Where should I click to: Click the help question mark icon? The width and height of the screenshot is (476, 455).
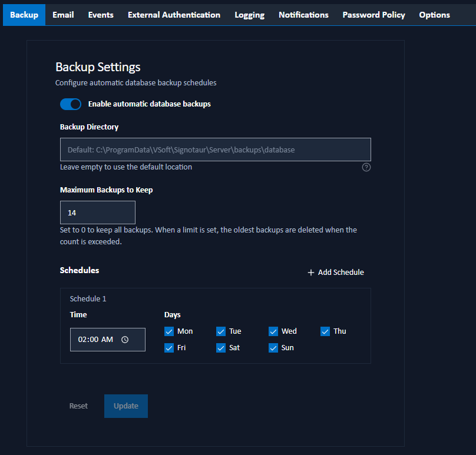click(x=366, y=167)
